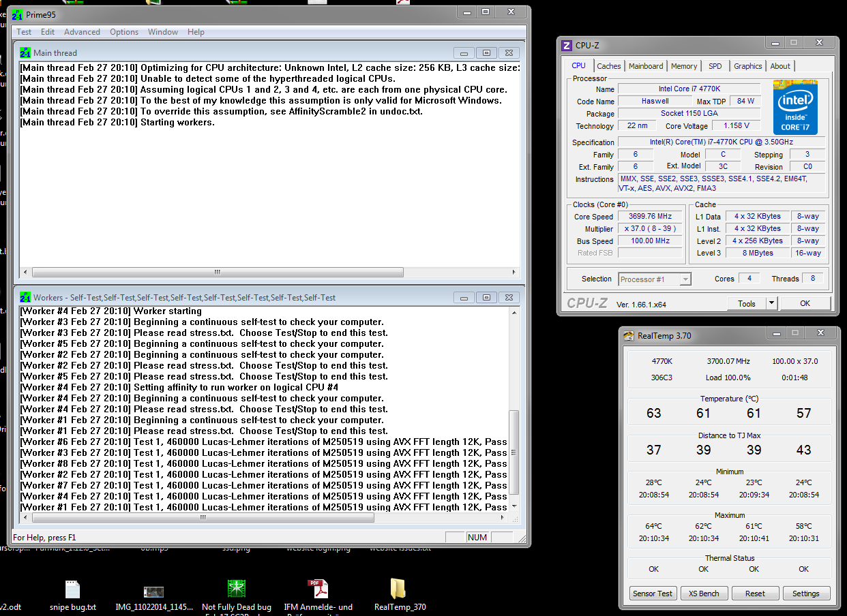The image size is (847, 616).
Task: Click the Haswell code name field
Action: click(655, 101)
